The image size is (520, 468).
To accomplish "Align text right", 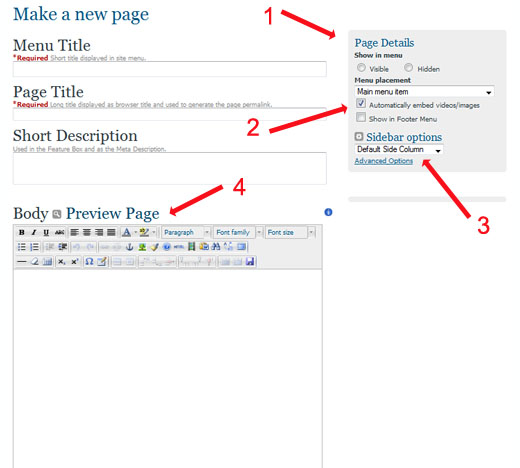I will (x=99, y=232).
